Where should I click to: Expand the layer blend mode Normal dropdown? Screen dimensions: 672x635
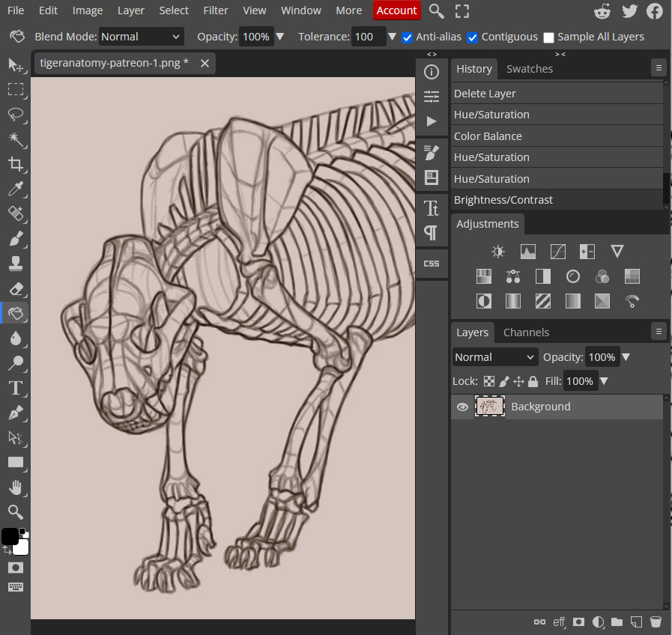pyautogui.click(x=494, y=357)
